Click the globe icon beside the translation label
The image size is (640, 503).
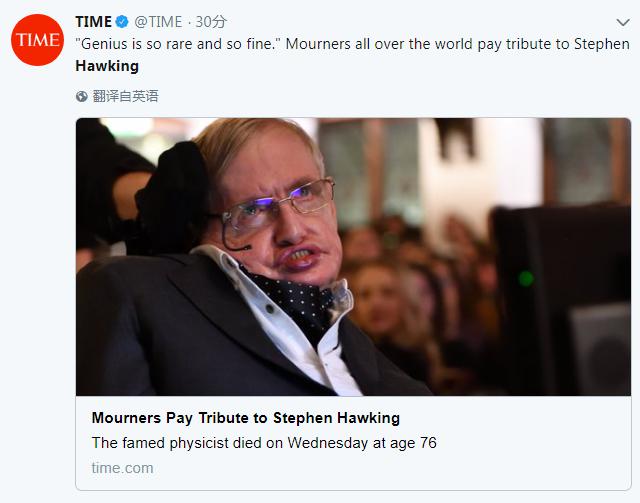[x=82, y=96]
